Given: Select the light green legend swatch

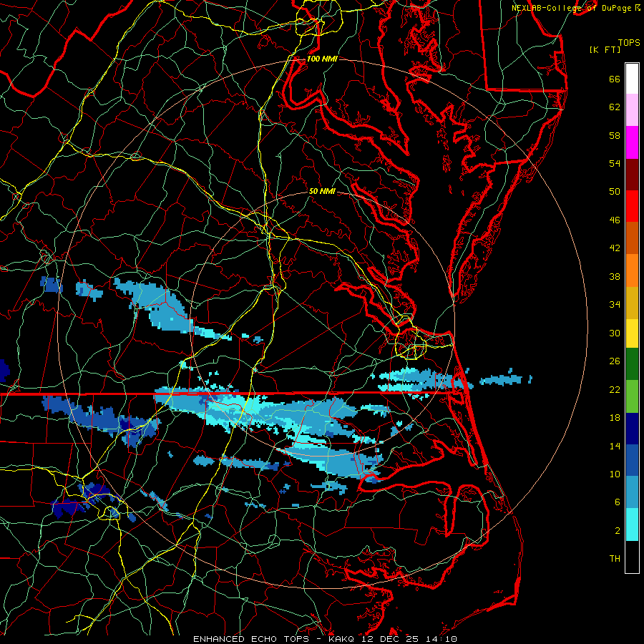Looking at the screenshot, I should [632, 396].
